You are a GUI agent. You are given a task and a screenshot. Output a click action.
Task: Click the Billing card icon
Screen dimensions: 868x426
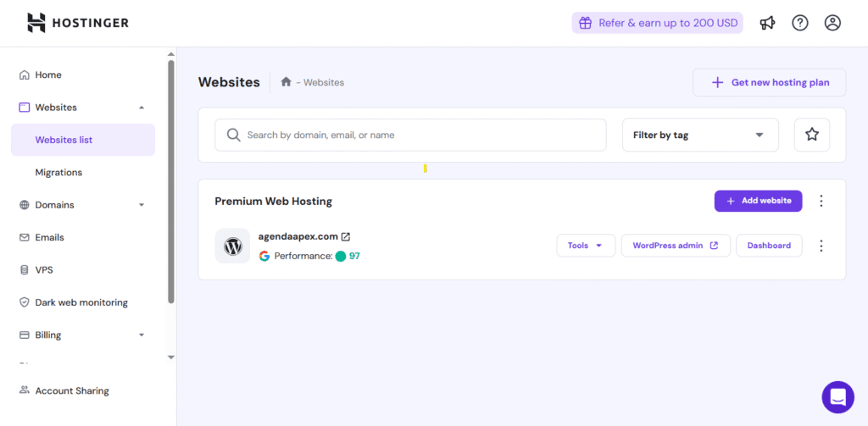24,335
